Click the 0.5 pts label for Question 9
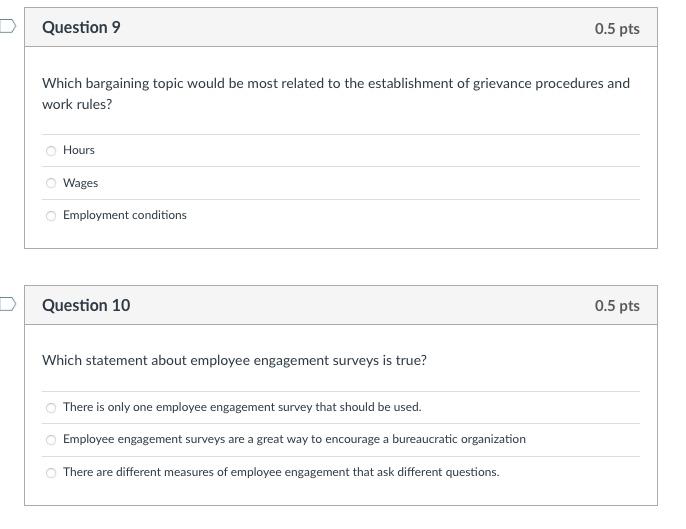 click(617, 28)
